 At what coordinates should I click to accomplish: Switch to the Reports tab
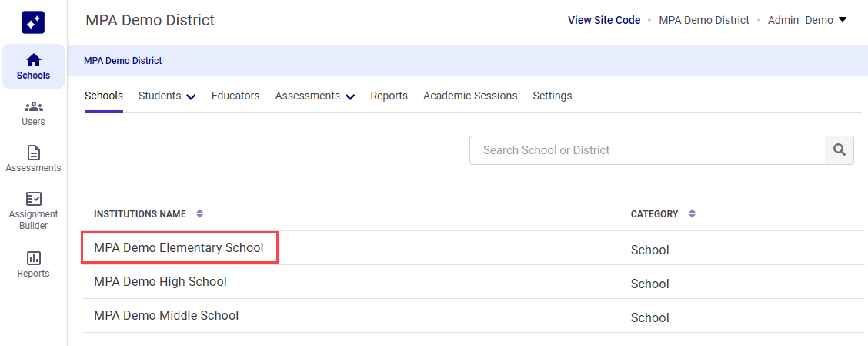(389, 96)
